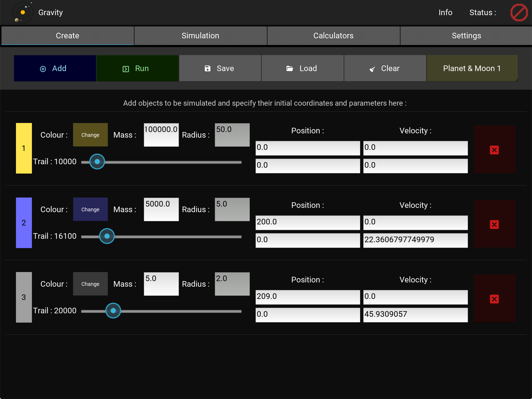Viewport: 532px width, 399px height.
Task: Remove object 3 using red X
Action: click(x=494, y=299)
